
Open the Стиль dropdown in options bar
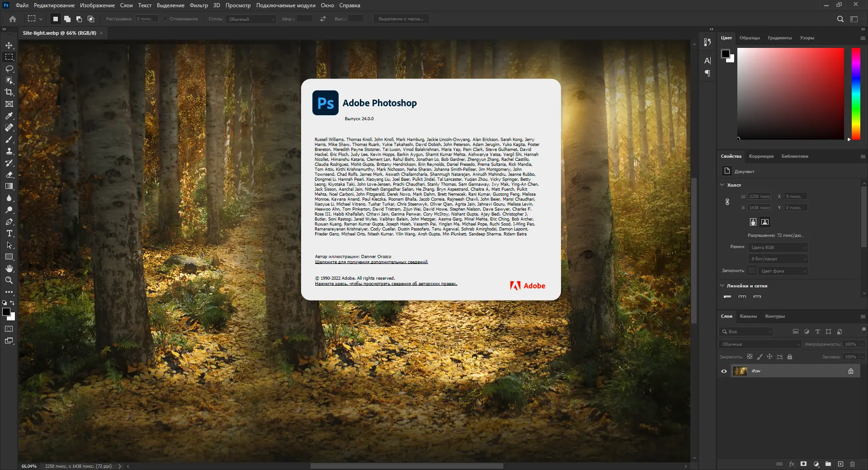(x=251, y=19)
